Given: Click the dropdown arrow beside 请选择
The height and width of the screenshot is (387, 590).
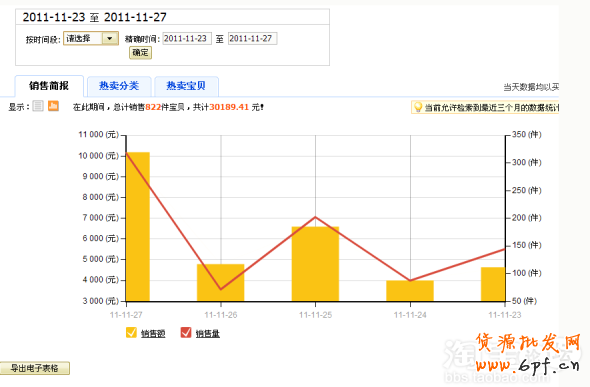Looking at the screenshot, I should pos(110,38).
